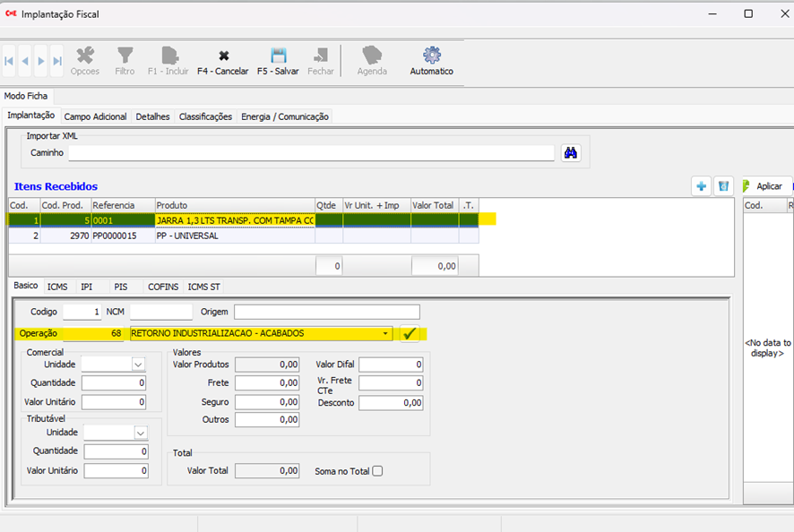Switch to the Campo Adicional tab
The width and height of the screenshot is (794, 532).
tap(96, 116)
